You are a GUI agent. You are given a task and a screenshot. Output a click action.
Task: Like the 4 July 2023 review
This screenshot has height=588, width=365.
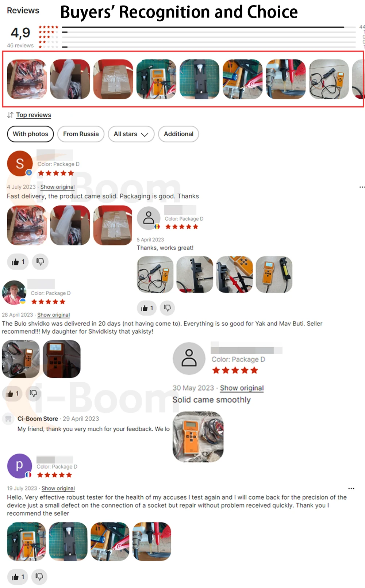(x=18, y=262)
